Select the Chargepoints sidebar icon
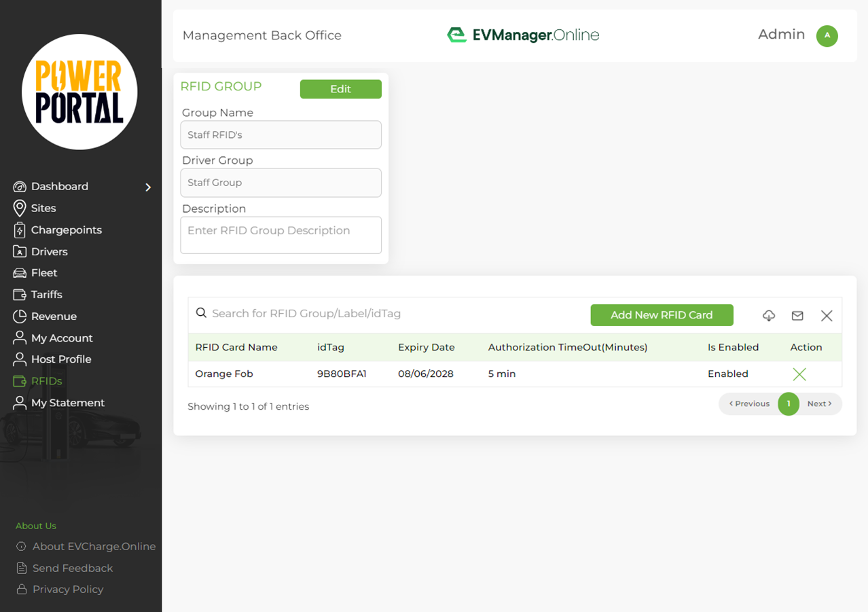The height and width of the screenshot is (612, 868). (x=18, y=230)
